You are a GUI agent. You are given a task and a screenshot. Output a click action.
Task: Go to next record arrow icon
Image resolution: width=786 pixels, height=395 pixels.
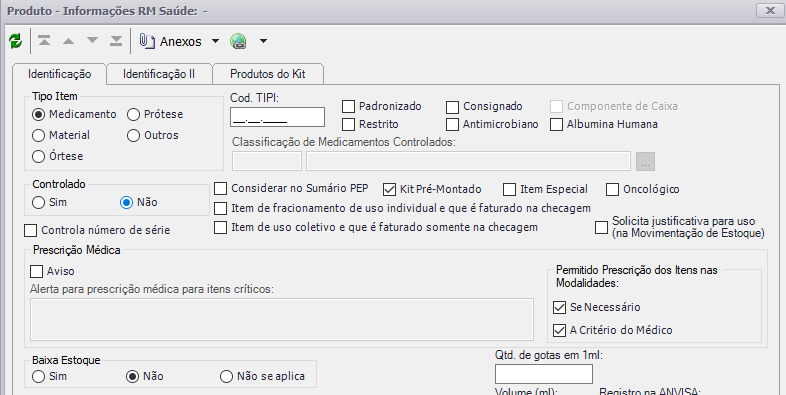92,41
